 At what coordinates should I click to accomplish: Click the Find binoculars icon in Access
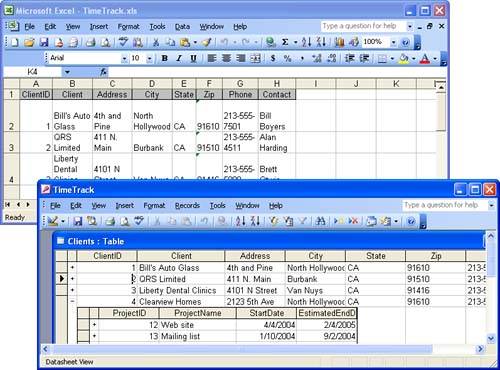pos(320,221)
